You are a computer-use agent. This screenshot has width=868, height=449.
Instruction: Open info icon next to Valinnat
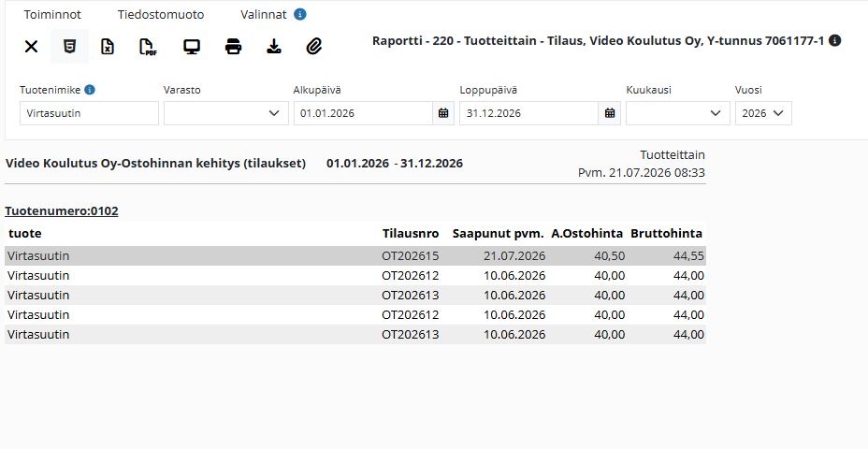pyautogui.click(x=300, y=14)
